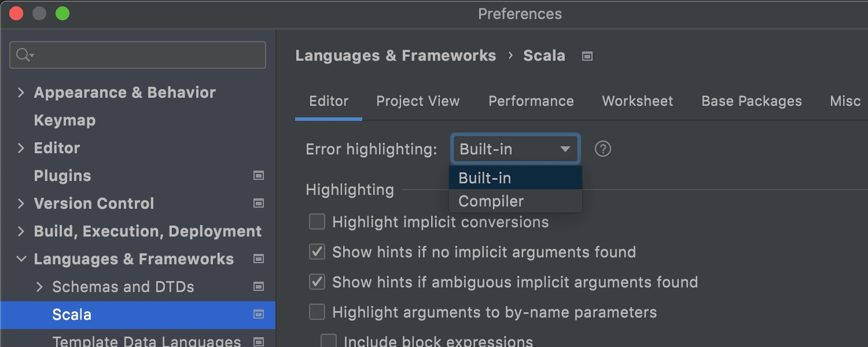Choose Compiler from the dropdown list

coord(516,201)
